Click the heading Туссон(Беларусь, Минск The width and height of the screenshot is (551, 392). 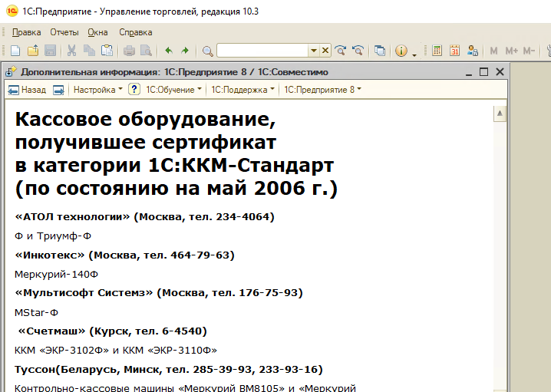[87, 370]
